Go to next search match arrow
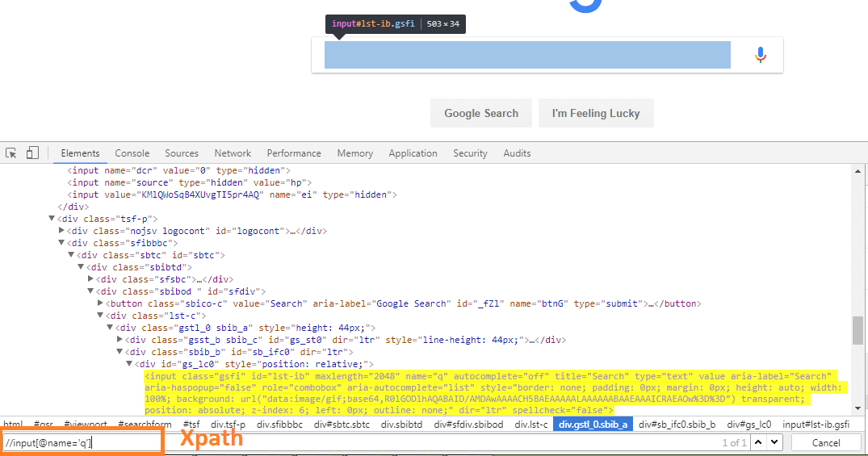 pyautogui.click(x=774, y=442)
